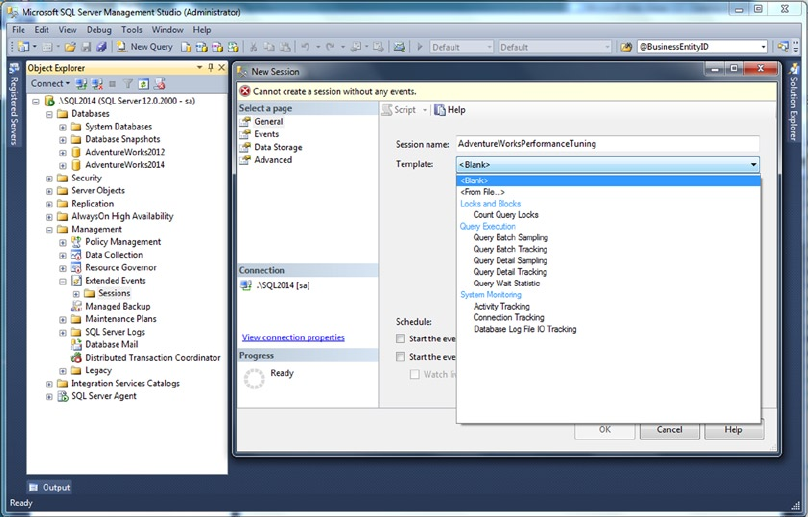Open the Template combo box arrow

[x=753, y=164]
